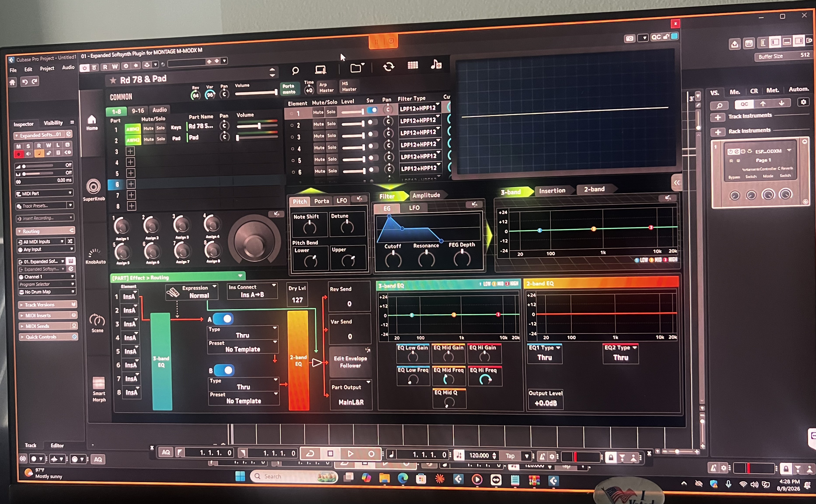Click the MS Master button
The image size is (816, 504).
tap(349, 86)
